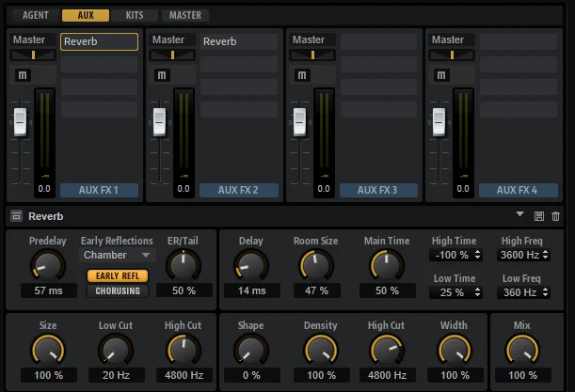
Task: Click the Size knob
Action: point(48,350)
